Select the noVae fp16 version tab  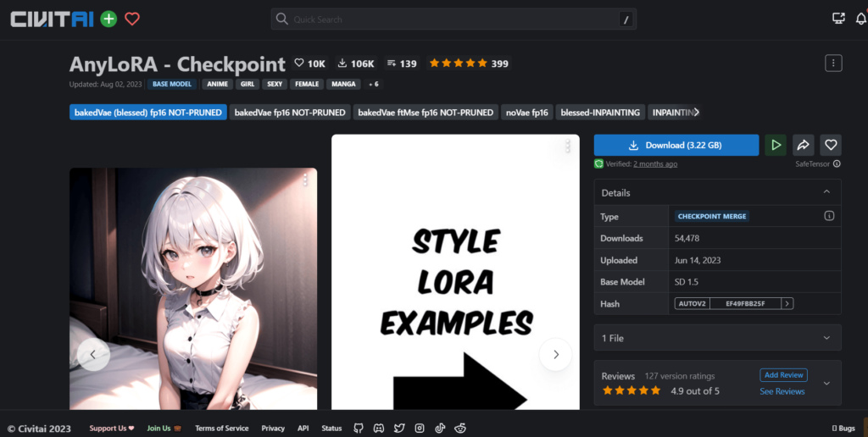(x=527, y=113)
